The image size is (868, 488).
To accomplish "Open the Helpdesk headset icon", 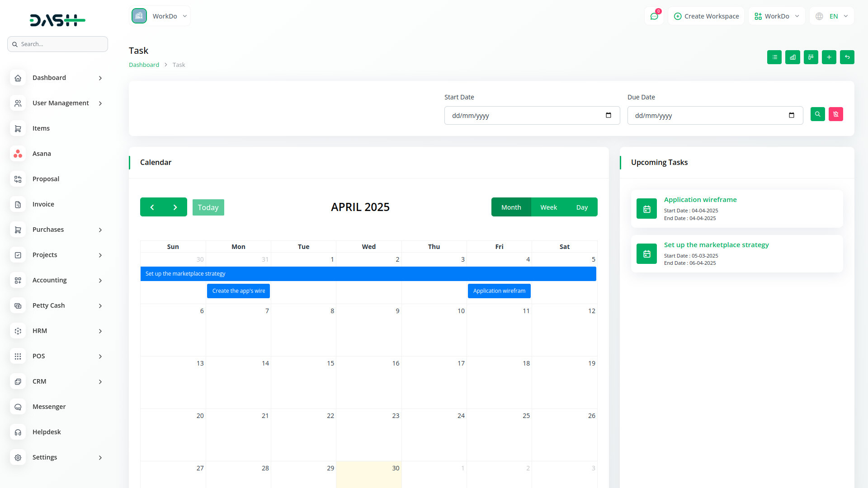I will 18,432.
